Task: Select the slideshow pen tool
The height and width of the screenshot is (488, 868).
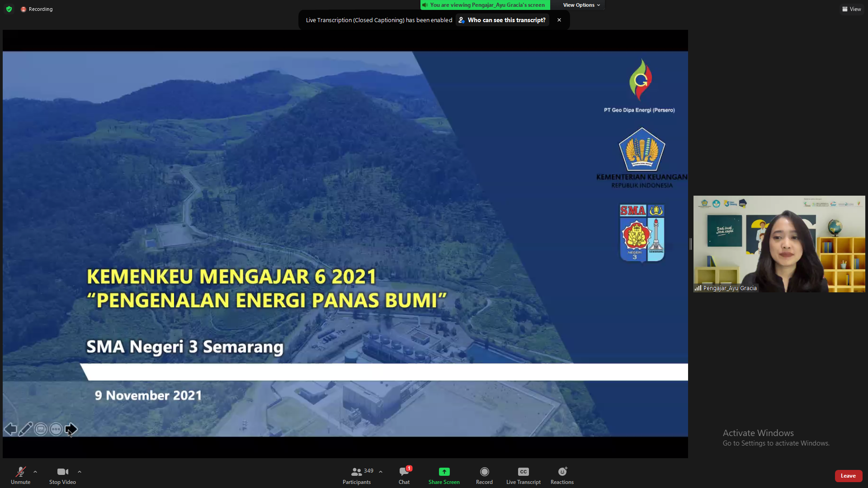Action: (x=25, y=429)
